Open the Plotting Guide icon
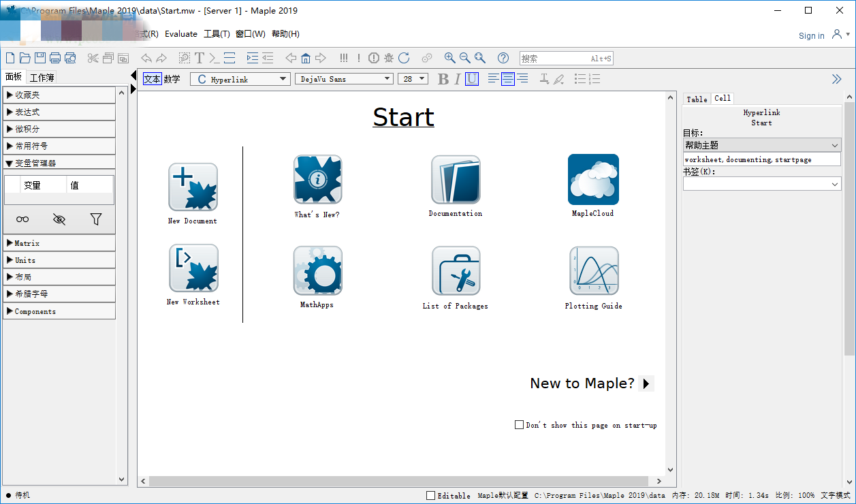The image size is (856, 504). coord(594,270)
